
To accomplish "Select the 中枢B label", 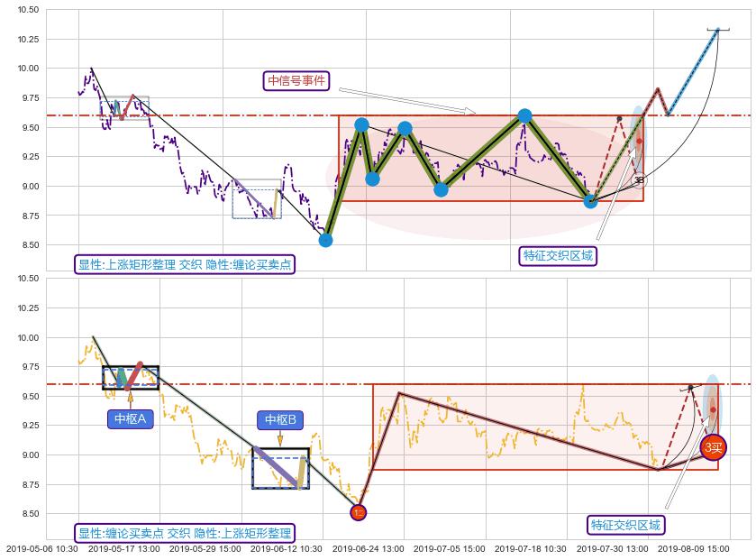I will click(280, 419).
